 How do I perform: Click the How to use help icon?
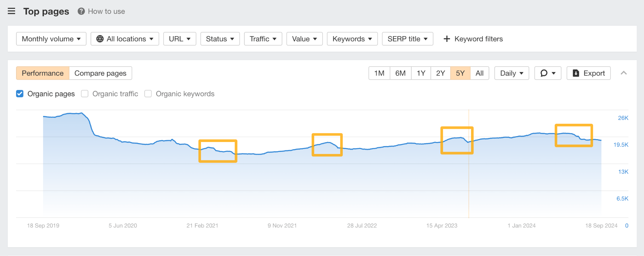point(81,11)
